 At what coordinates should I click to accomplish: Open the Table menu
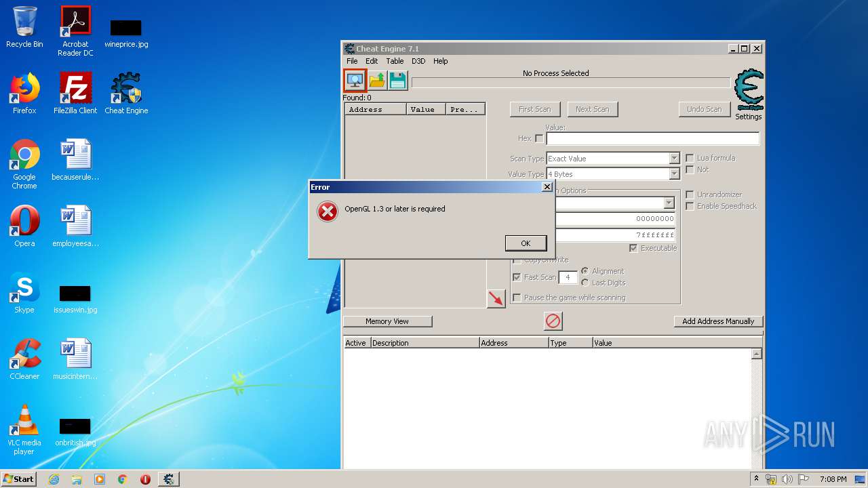tap(395, 61)
